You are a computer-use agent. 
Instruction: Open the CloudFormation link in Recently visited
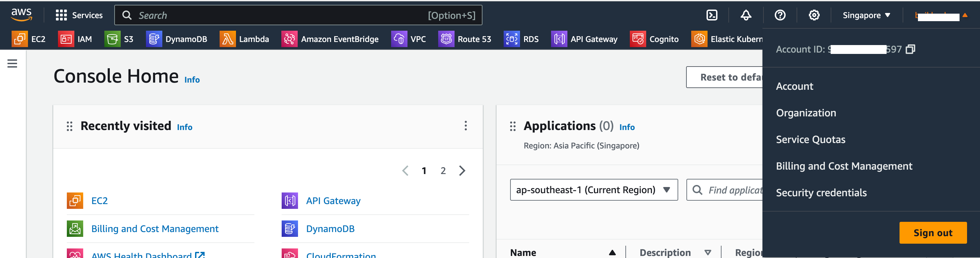pyautogui.click(x=341, y=255)
